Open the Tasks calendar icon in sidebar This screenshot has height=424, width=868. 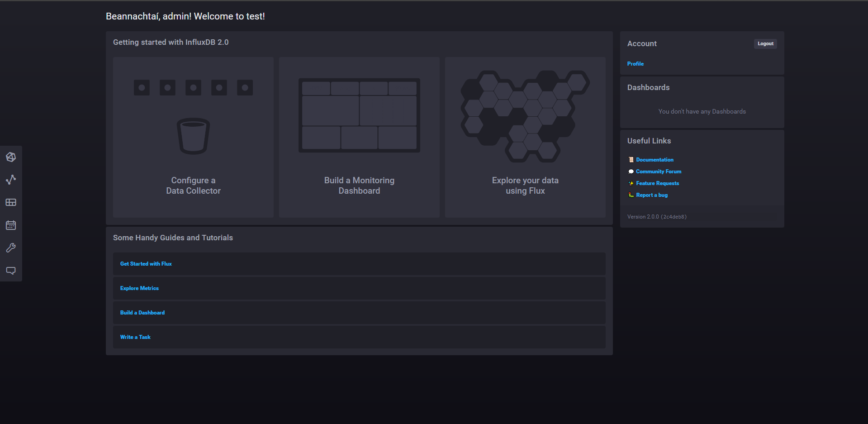(11, 225)
